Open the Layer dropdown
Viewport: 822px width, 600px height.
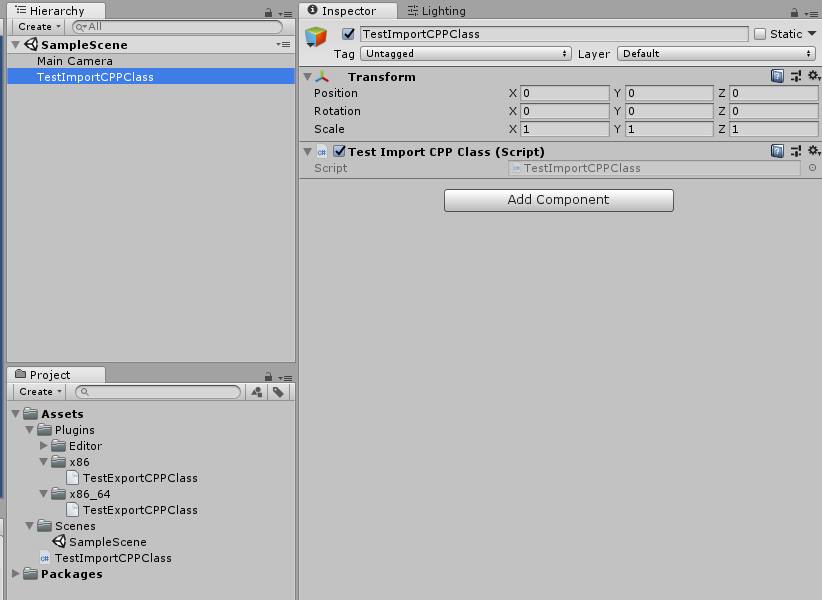click(716, 53)
